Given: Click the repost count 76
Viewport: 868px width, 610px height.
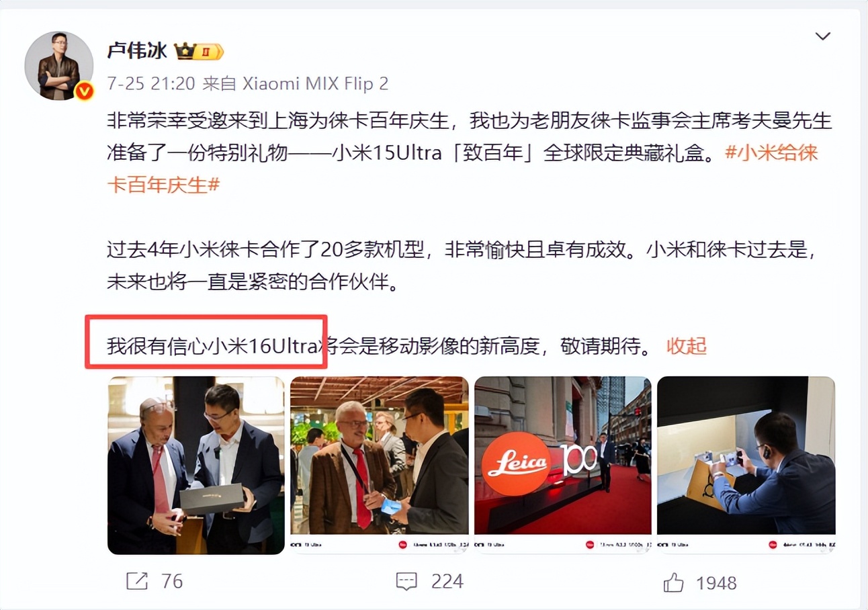Looking at the screenshot, I should click(172, 581).
